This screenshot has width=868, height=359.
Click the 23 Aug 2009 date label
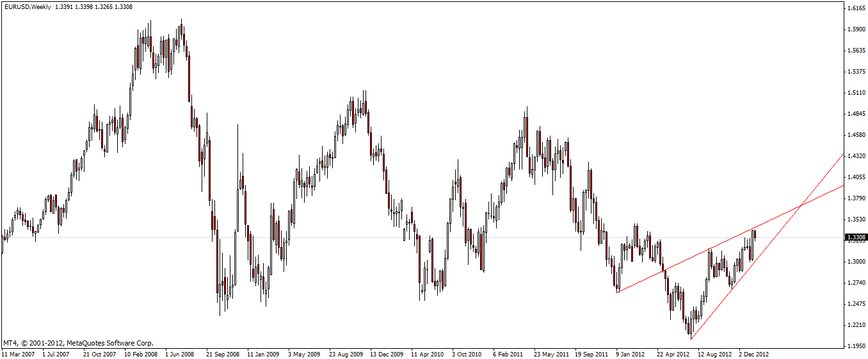346,353
